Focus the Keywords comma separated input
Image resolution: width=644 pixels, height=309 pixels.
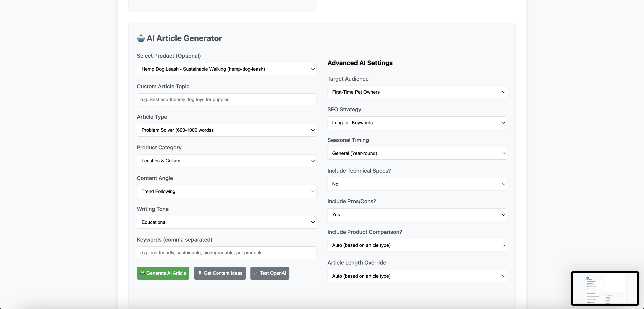pyautogui.click(x=226, y=253)
